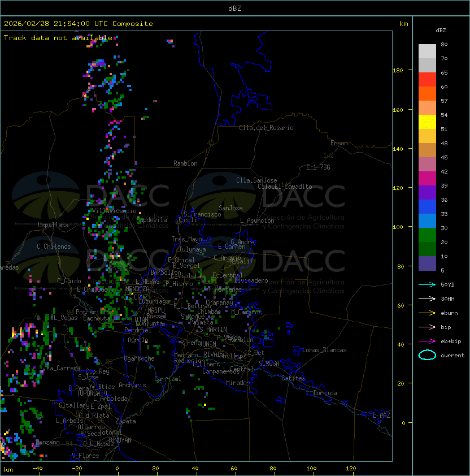470x476 pixels.
Task: Click the MENDOZA city label on map
Action: pos(137,289)
